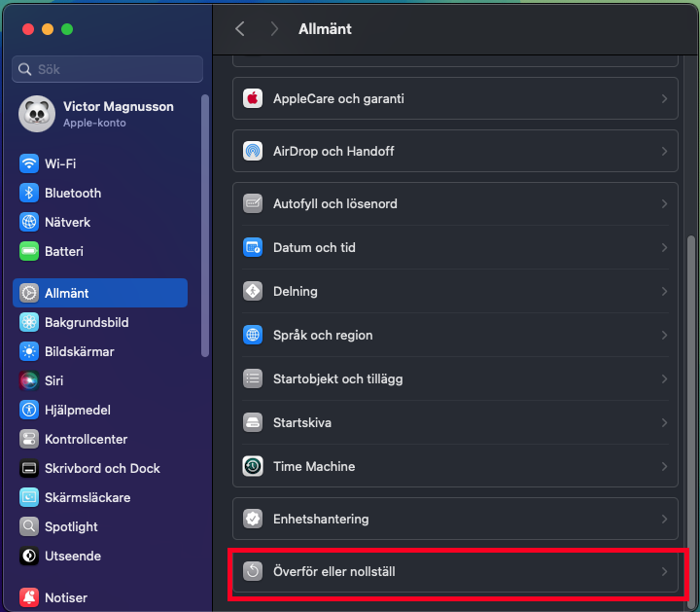Click the Allmänt gear icon in sidebar
The width and height of the screenshot is (700, 612).
coord(29,293)
